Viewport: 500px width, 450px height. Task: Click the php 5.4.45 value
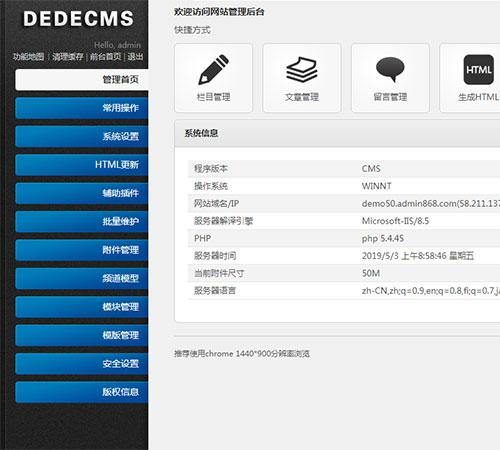[383, 238]
